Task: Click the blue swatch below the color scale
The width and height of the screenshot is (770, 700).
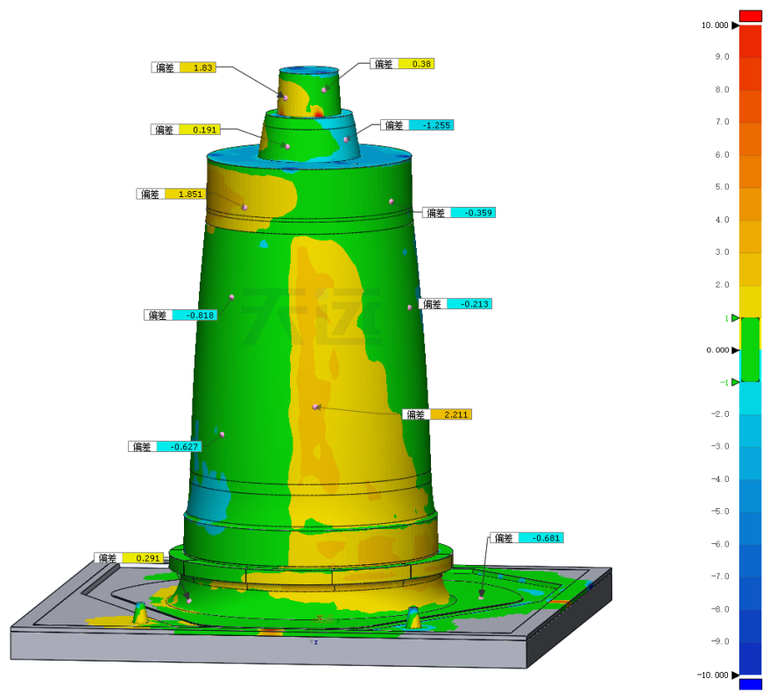Action: (750, 685)
